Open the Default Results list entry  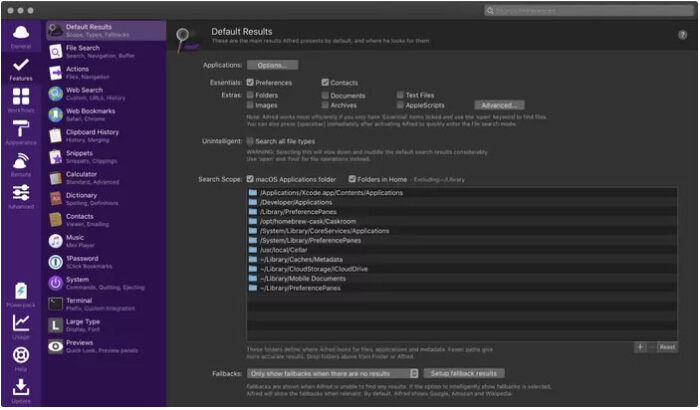(x=106, y=30)
